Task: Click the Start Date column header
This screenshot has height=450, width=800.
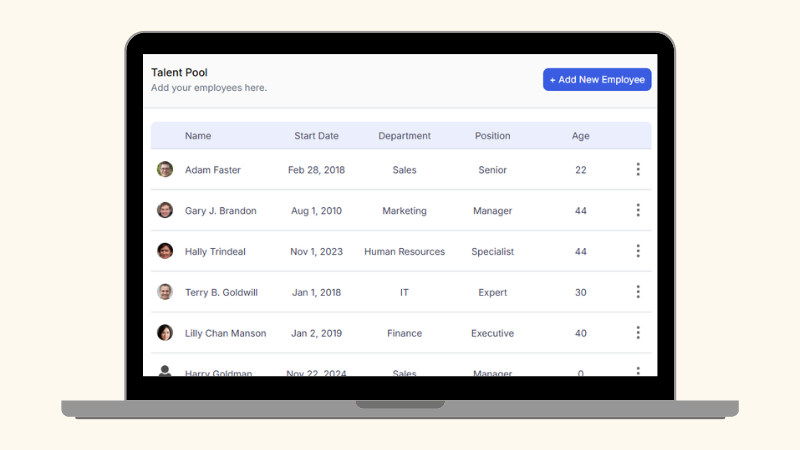Action: coord(316,136)
